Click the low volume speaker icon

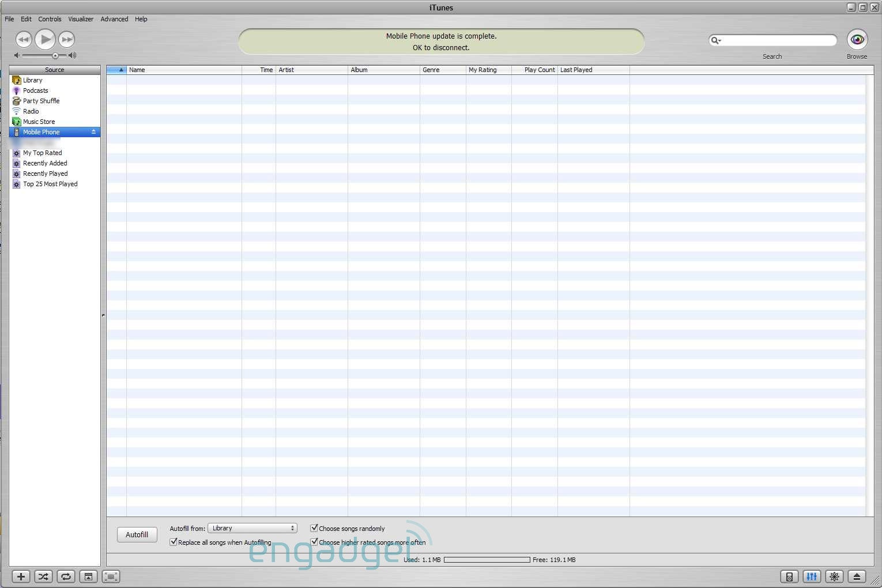tap(17, 55)
